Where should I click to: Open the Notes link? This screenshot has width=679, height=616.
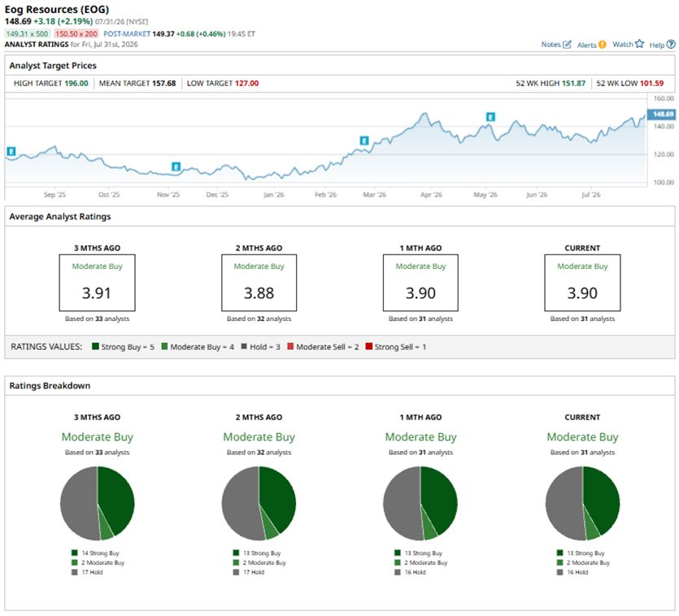click(551, 44)
